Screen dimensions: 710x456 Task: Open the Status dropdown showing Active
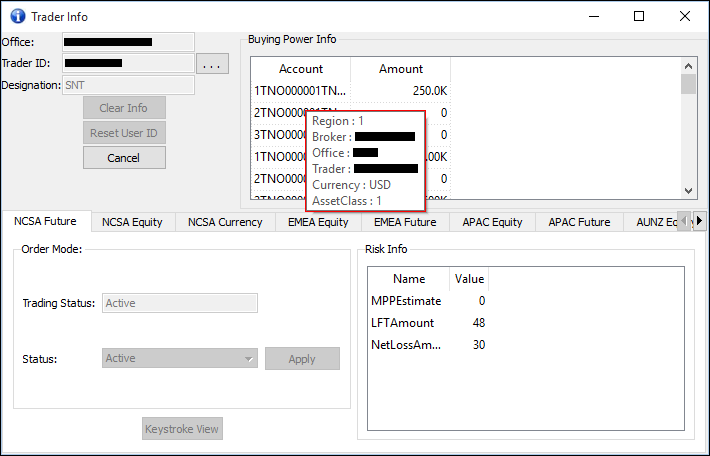180,358
